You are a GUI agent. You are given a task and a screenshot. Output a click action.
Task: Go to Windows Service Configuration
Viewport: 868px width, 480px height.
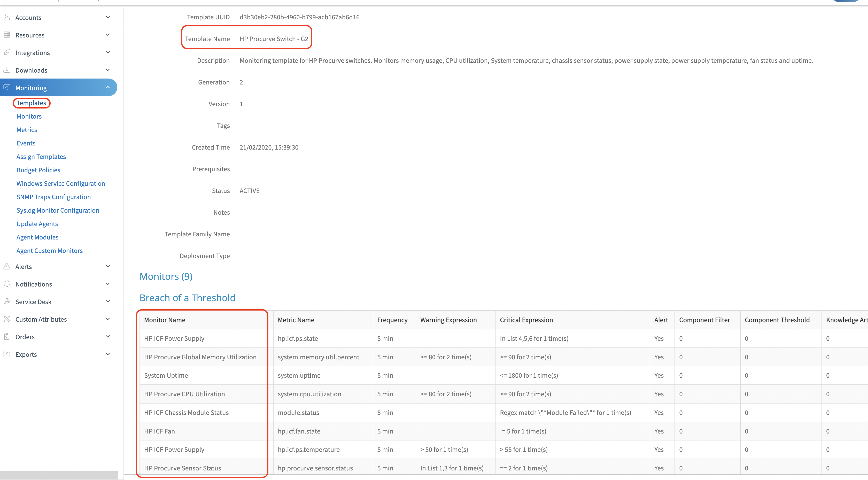tap(61, 183)
